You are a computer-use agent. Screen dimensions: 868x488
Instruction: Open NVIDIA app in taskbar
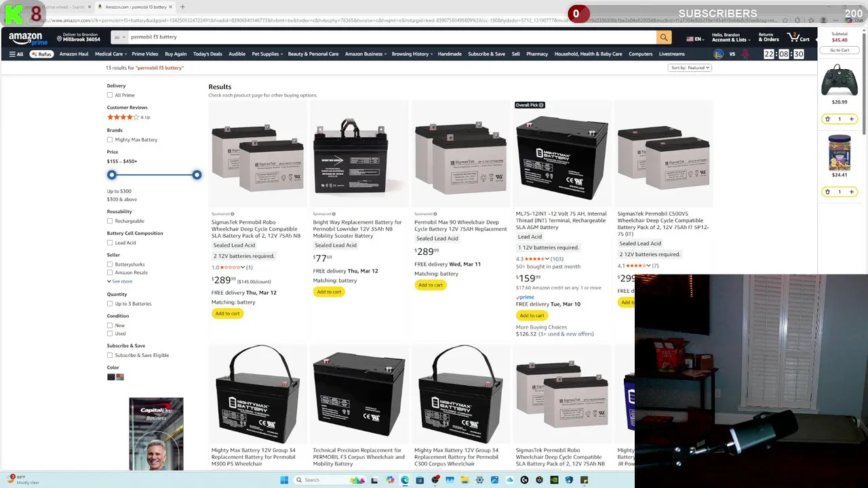click(554, 480)
